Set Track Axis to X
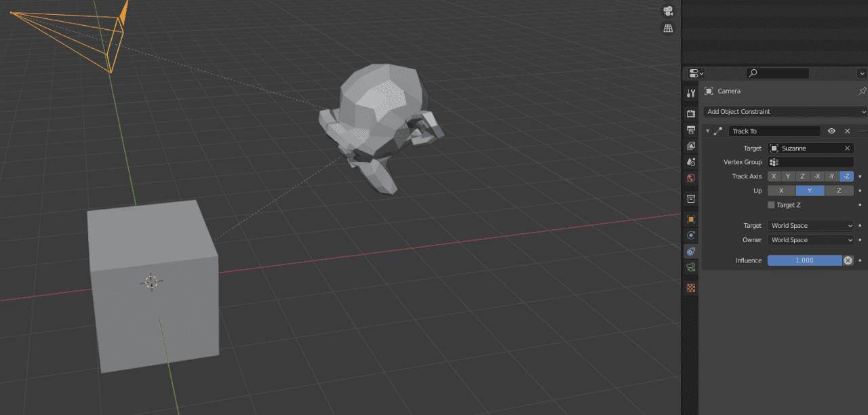This screenshot has width=868, height=415. 774,176
